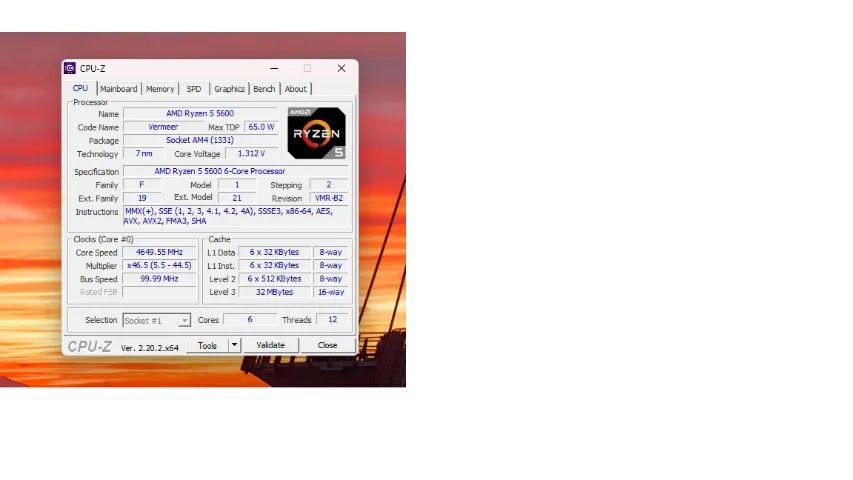Open the Graphics tab
This screenshot has width=853, height=480.
tap(229, 89)
